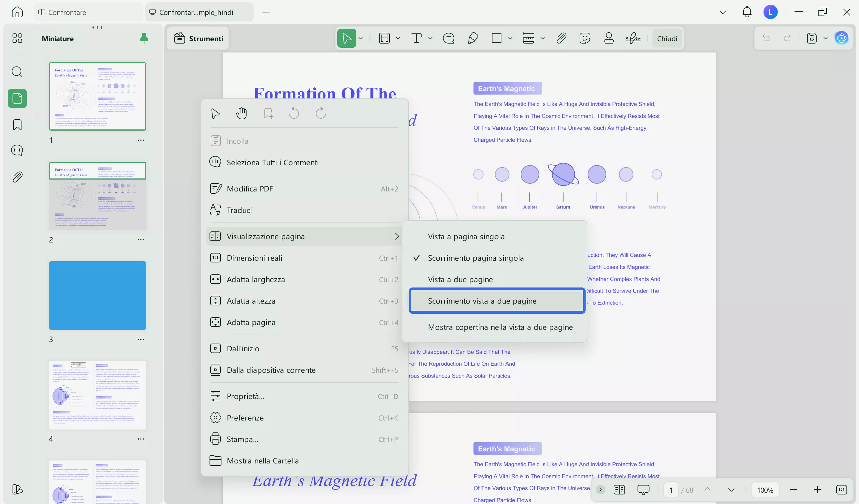Toggle Mostra copertina nella vista a due pagine

(x=500, y=327)
